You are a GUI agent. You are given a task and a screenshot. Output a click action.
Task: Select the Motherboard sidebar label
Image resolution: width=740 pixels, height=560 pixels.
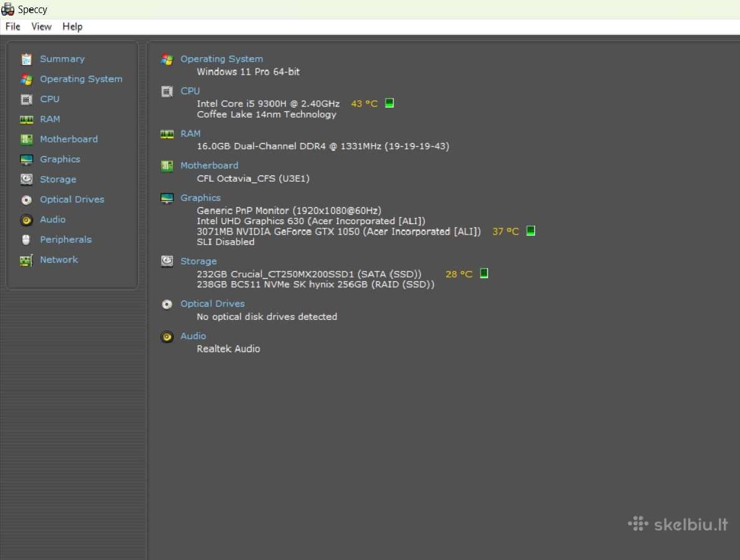pyautogui.click(x=69, y=139)
